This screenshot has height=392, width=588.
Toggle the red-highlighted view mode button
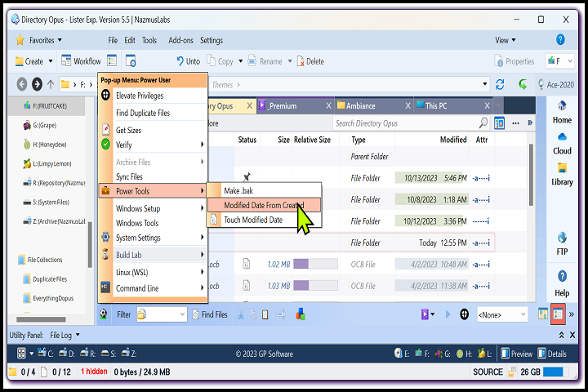tap(558, 314)
